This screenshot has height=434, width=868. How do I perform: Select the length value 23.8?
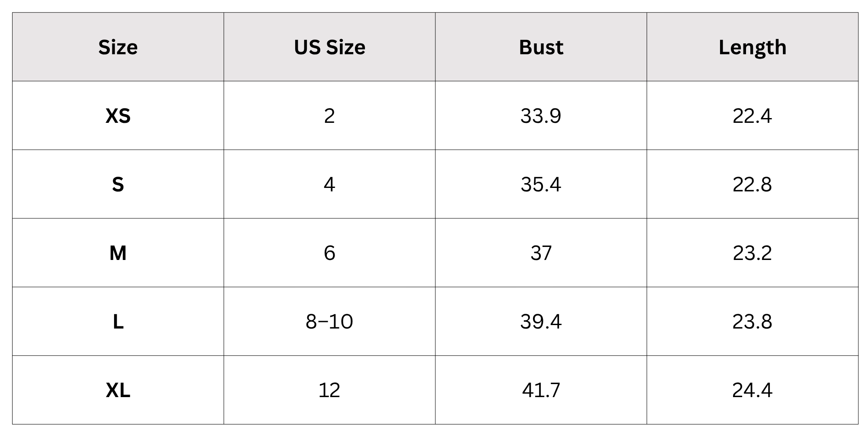pos(753,322)
